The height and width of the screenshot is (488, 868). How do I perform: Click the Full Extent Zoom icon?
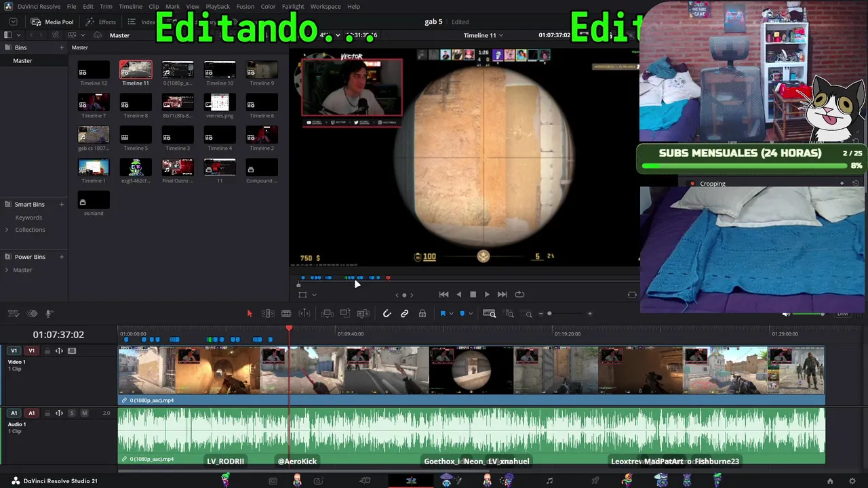pyautogui.click(x=490, y=313)
